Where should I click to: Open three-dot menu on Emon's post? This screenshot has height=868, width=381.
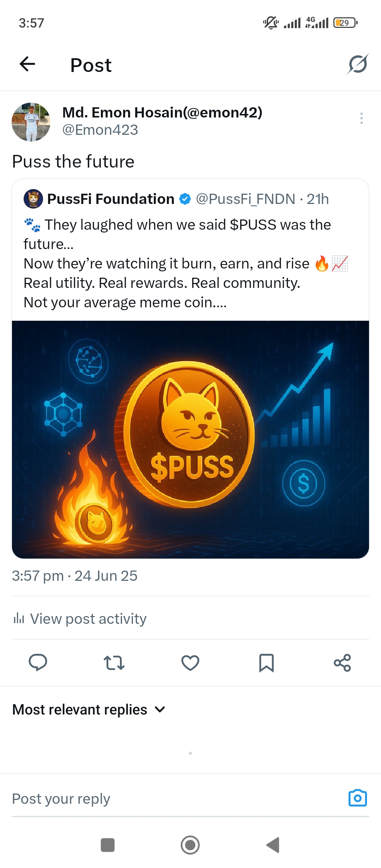pos(361,118)
